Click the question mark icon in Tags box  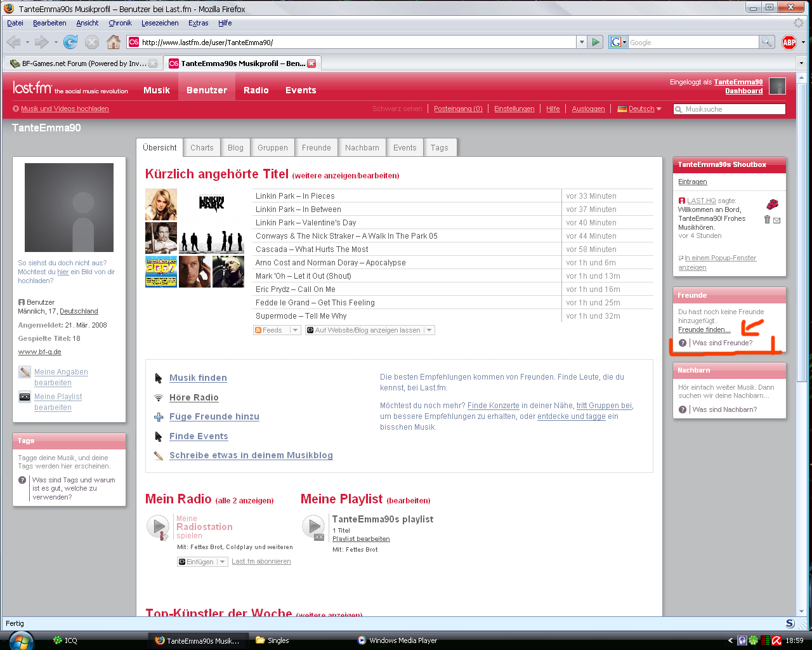tap(22, 480)
